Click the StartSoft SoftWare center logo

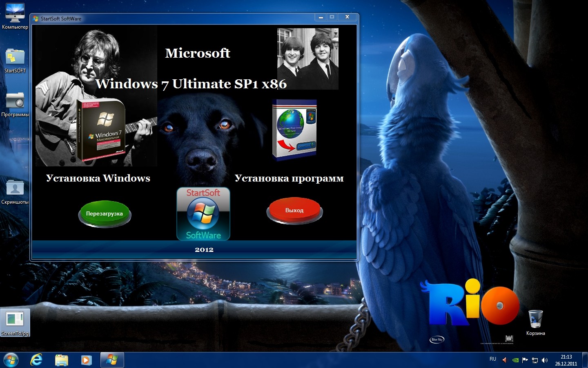[203, 213]
